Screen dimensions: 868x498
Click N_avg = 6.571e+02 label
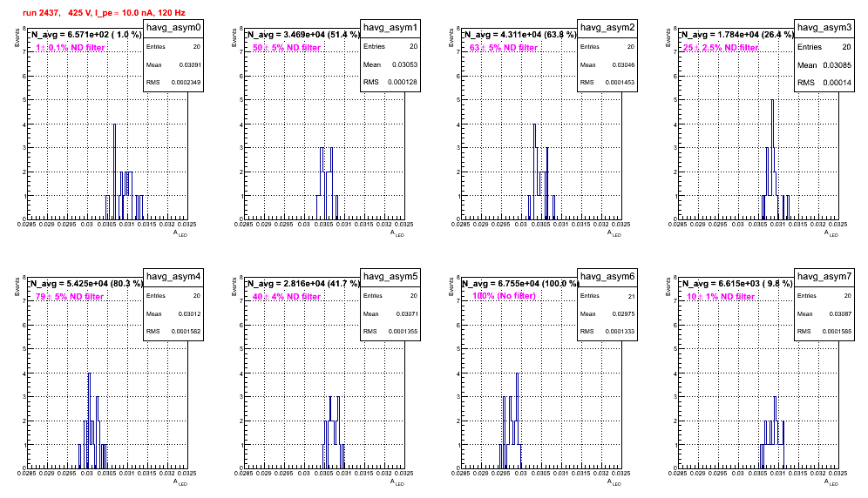click(x=86, y=35)
